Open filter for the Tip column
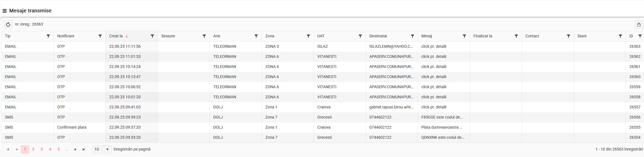This screenshot has height=157, width=644. pos(48,36)
